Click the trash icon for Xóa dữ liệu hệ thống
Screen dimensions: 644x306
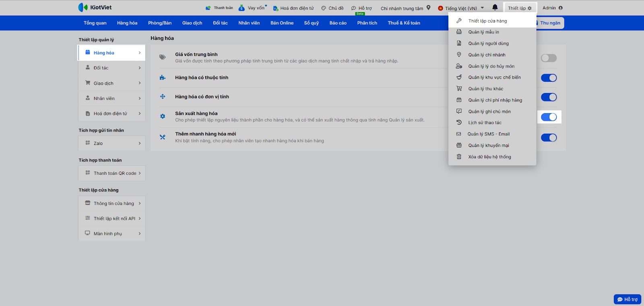459,157
